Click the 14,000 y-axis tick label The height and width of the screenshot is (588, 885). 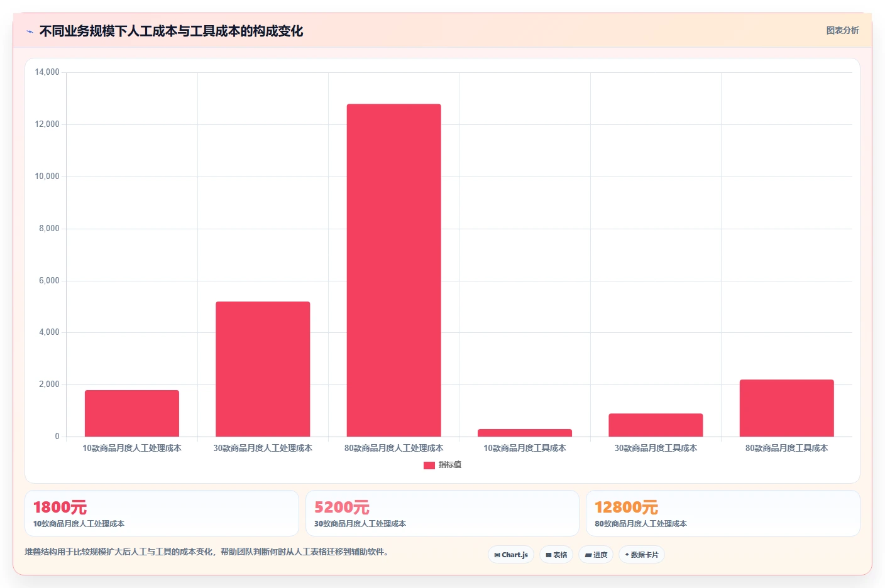[x=47, y=72]
